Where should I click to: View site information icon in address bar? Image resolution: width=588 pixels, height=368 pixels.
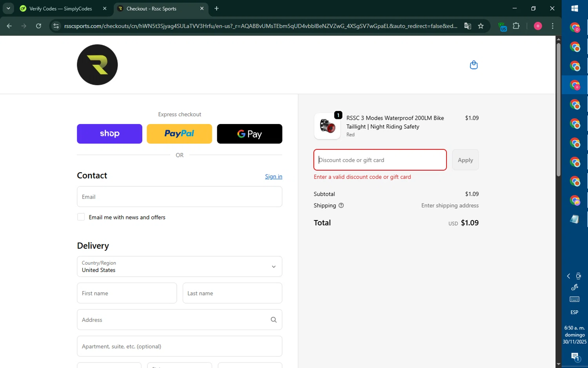(x=56, y=26)
